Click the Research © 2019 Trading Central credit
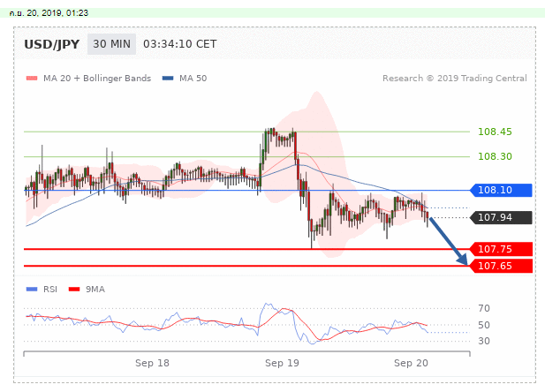The width and height of the screenshot is (545, 392). click(455, 79)
